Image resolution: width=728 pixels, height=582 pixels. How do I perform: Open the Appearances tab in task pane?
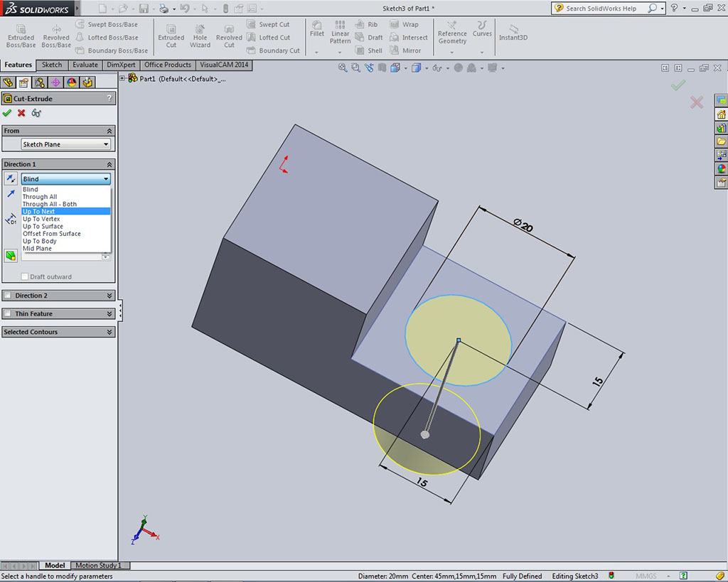click(721, 169)
